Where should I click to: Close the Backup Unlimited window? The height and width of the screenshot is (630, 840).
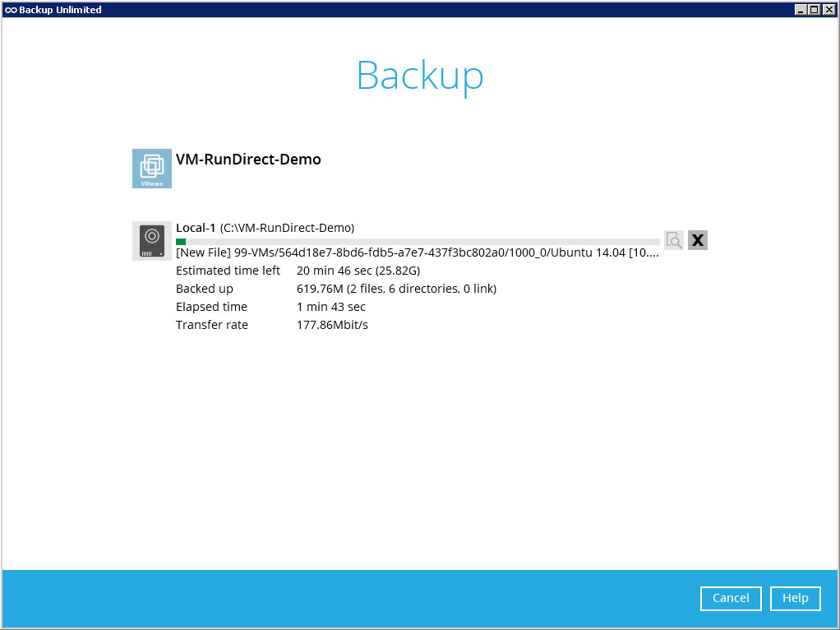[828, 10]
